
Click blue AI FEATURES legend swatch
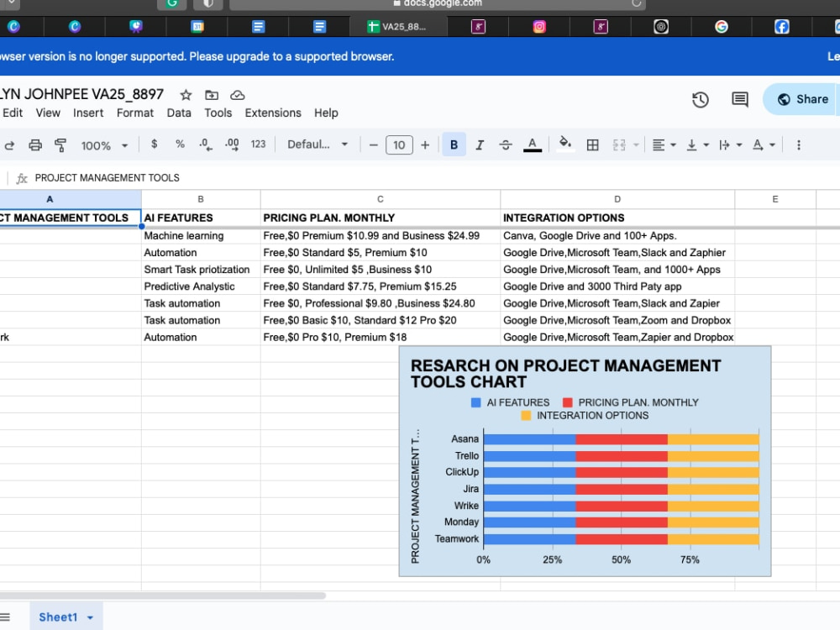pos(475,402)
